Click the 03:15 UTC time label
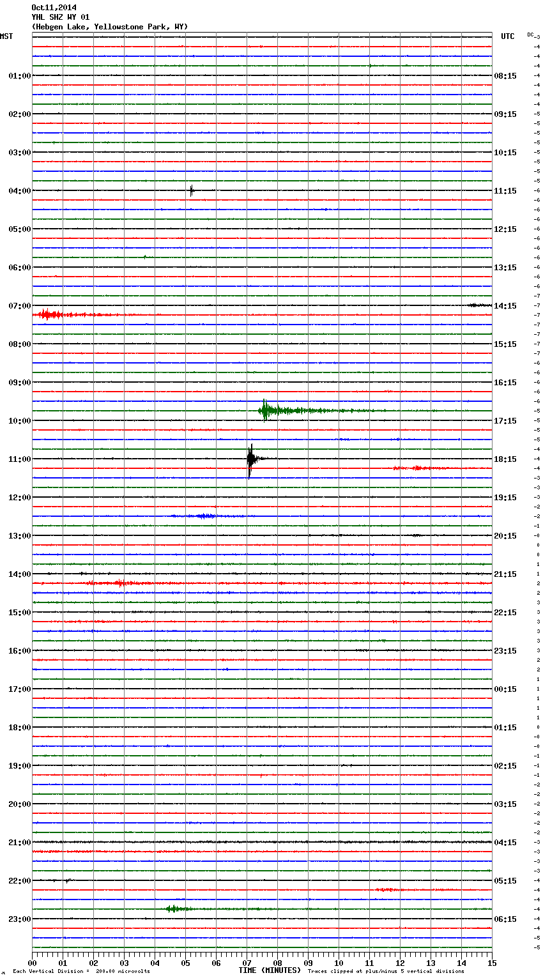The height and width of the screenshot is (980, 543). 505,804
